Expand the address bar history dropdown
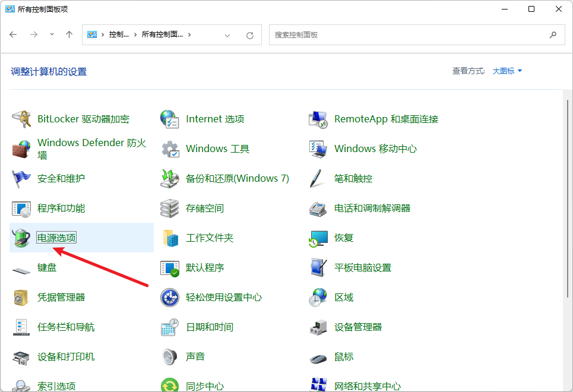 227,36
